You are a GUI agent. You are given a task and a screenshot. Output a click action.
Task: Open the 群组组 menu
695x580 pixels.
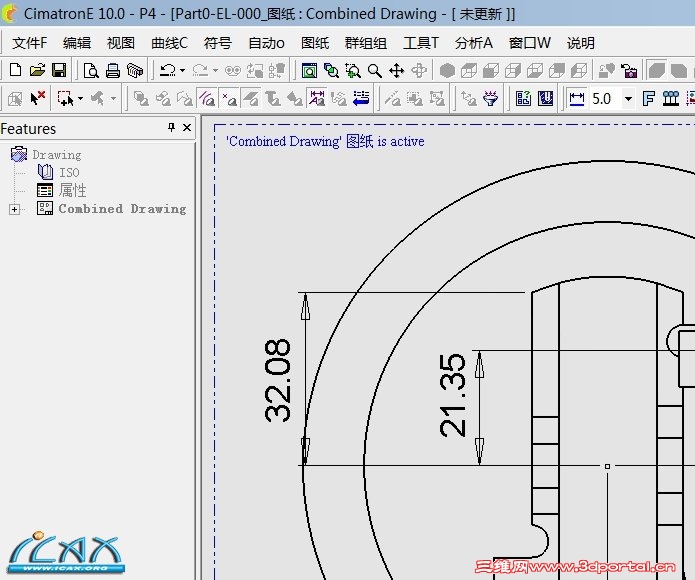(x=366, y=43)
